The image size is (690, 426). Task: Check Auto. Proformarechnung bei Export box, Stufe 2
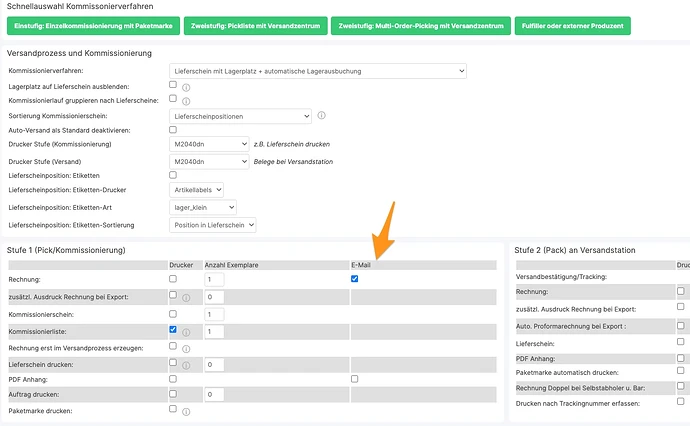point(681,326)
